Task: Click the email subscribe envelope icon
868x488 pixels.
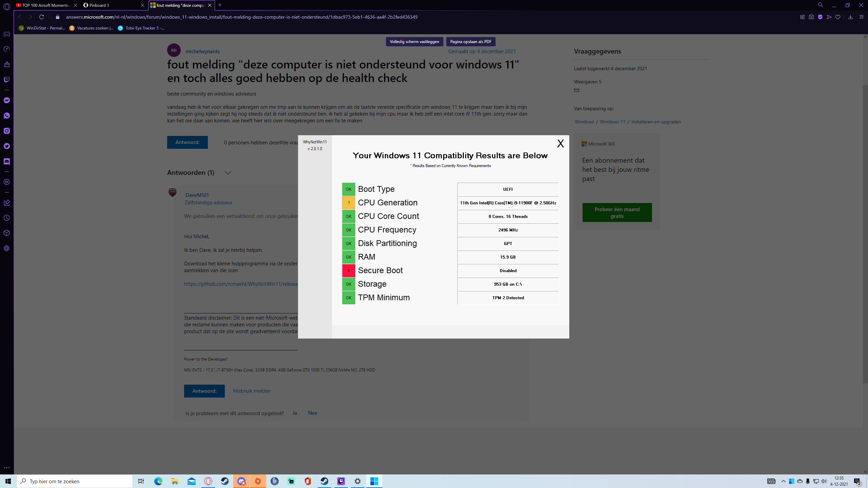Action: tap(576, 90)
